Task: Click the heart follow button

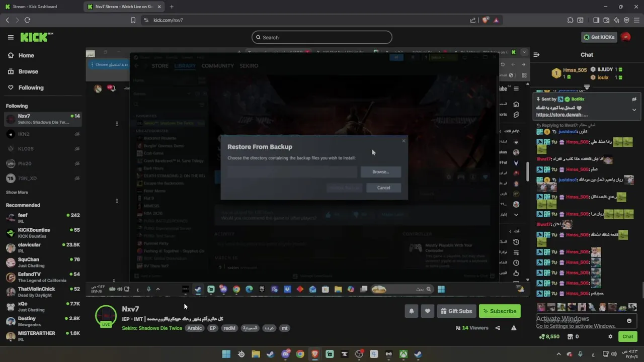Action: pyautogui.click(x=427, y=311)
